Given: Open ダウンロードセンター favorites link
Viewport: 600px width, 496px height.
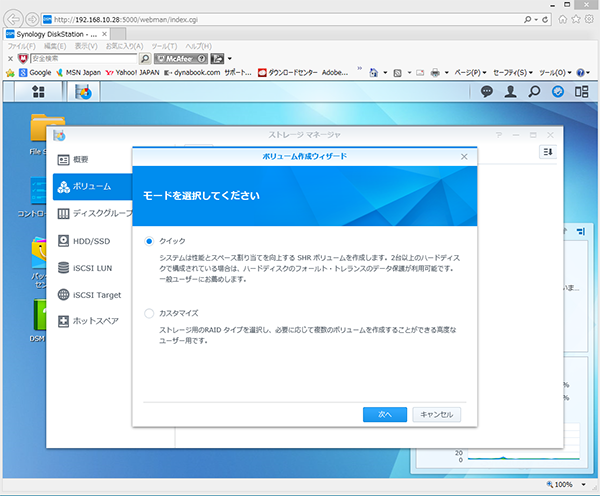Looking at the screenshot, I should click(287, 72).
